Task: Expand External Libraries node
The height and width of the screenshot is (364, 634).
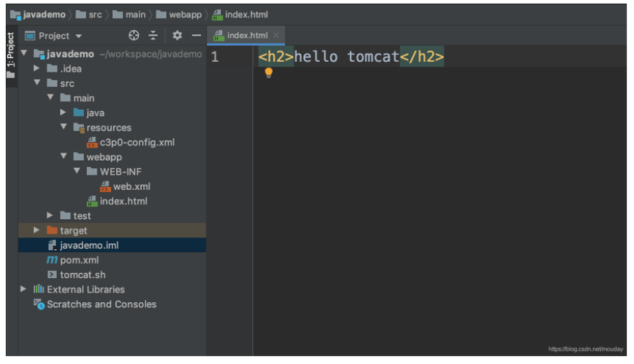Action: coord(23,289)
